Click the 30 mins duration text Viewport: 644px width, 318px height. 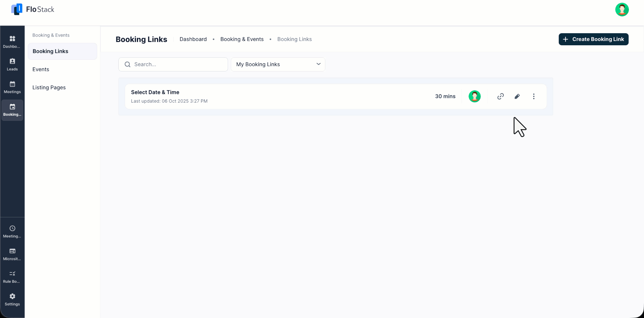pyautogui.click(x=445, y=96)
